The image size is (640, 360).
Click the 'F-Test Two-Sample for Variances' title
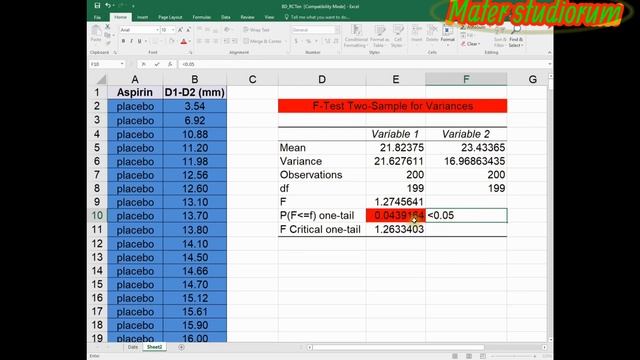pos(393,106)
